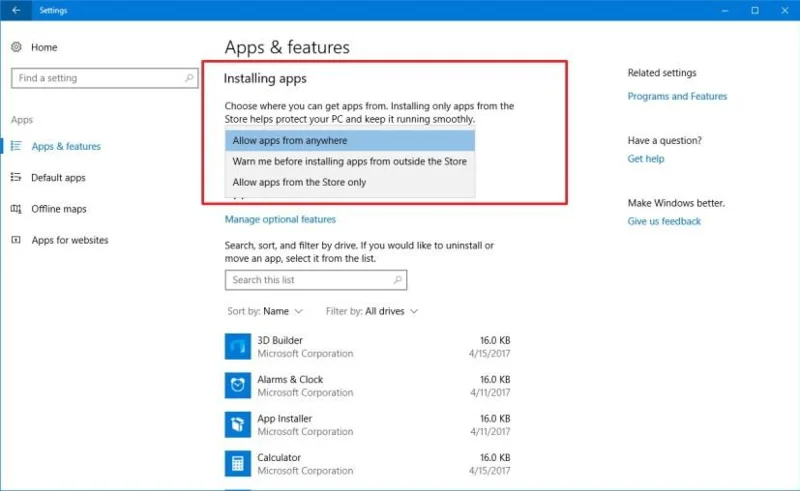Open Programs and Features link
The image size is (800, 491).
pyautogui.click(x=677, y=96)
